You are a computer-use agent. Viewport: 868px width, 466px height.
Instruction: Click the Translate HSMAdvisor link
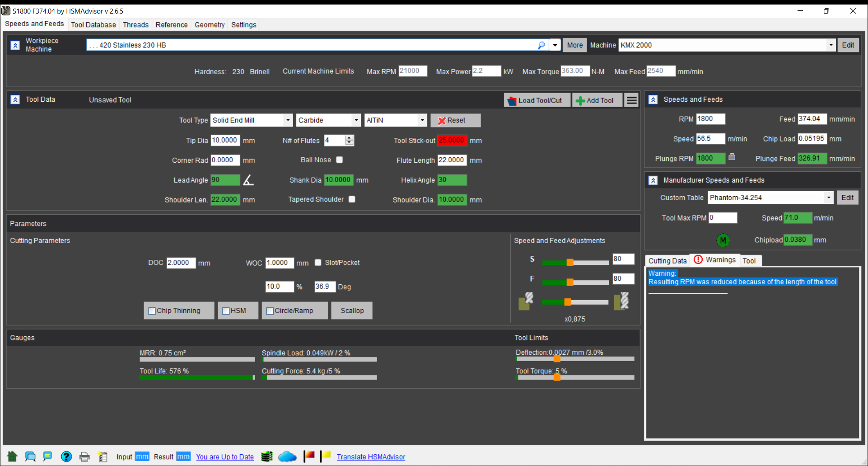[371, 457]
